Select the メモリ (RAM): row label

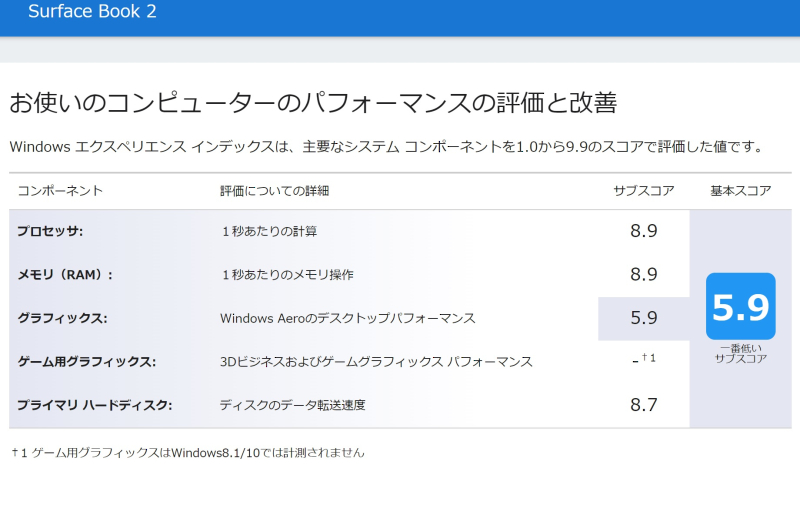[x=65, y=275]
